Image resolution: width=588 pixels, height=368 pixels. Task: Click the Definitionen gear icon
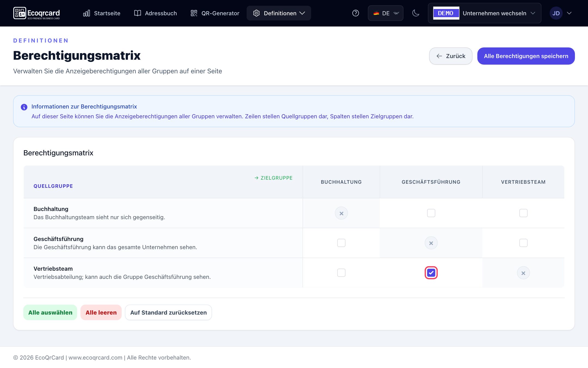(x=256, y=13)
